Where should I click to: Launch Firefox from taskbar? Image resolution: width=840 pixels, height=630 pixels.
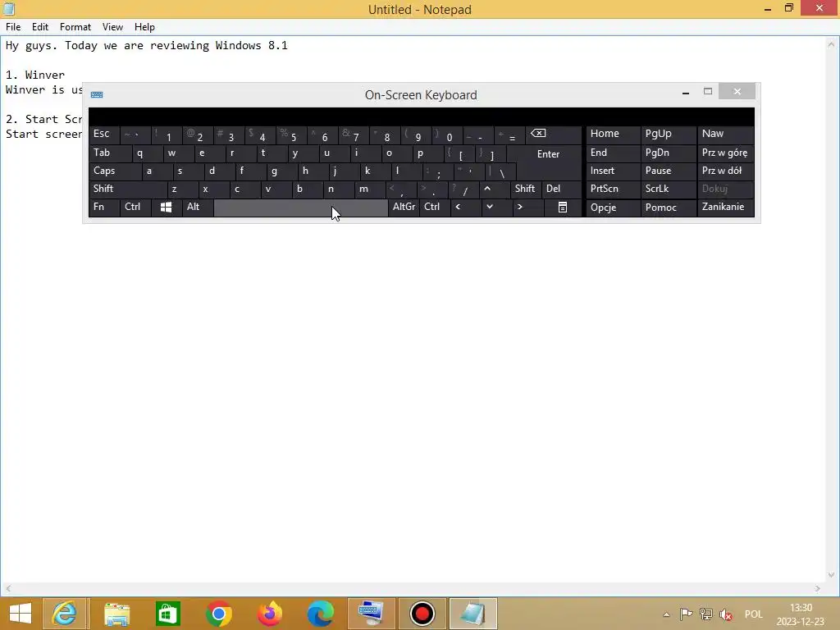(269, 614)
